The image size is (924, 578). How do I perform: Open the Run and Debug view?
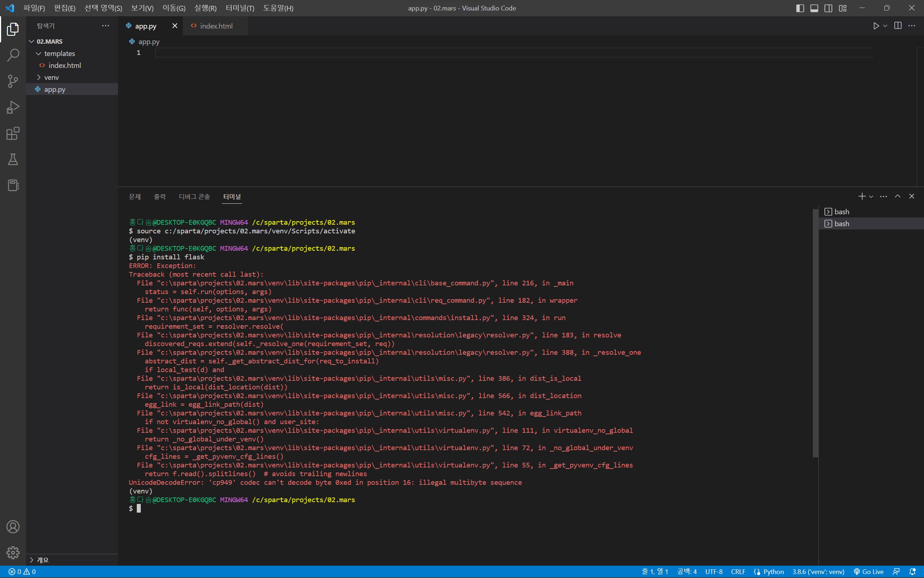13,107
